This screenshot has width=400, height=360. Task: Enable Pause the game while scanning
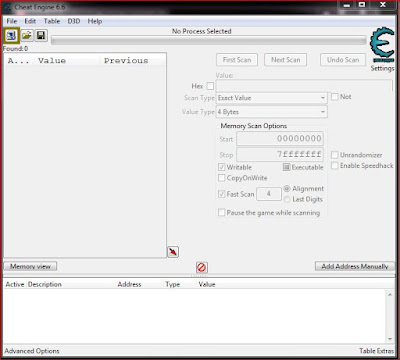(221, 212)
